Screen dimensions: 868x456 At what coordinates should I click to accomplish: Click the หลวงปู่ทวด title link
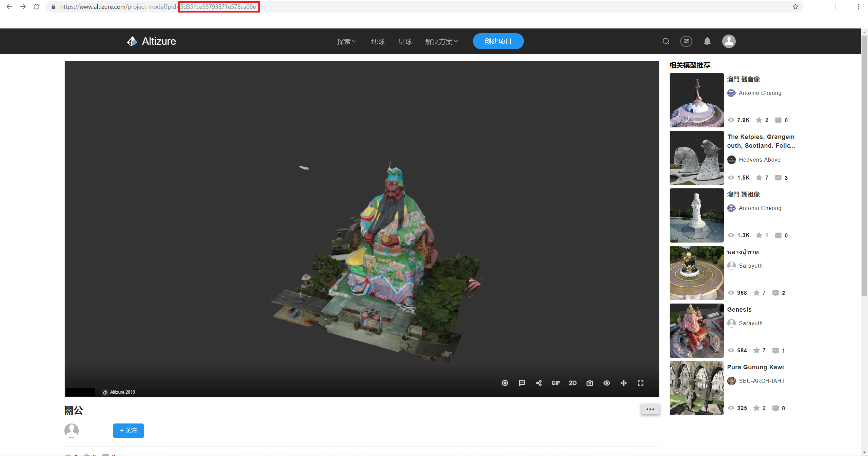(x=743, y=252)
